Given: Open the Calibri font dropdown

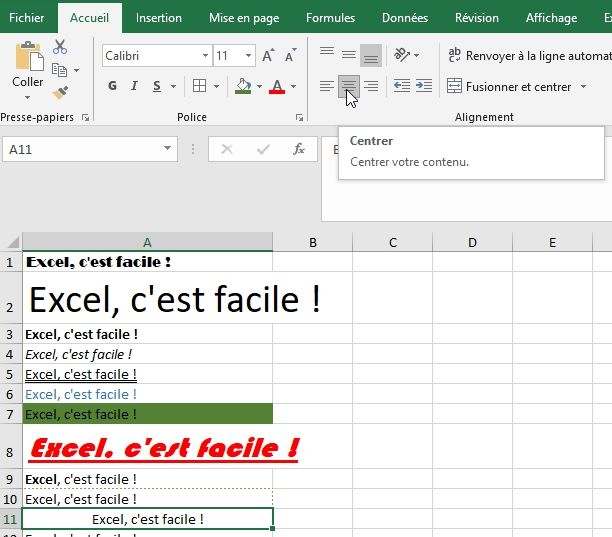Looking at the screenshot, I should 205,56.
